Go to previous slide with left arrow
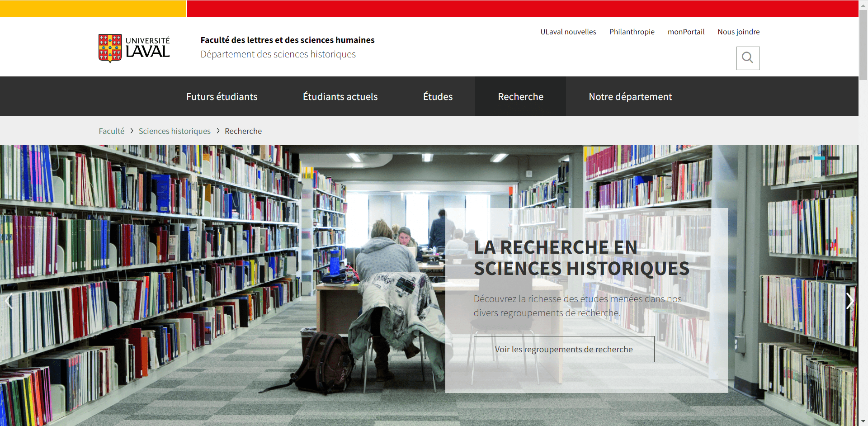This screenshot has width=868, height=426. (10, 300)
